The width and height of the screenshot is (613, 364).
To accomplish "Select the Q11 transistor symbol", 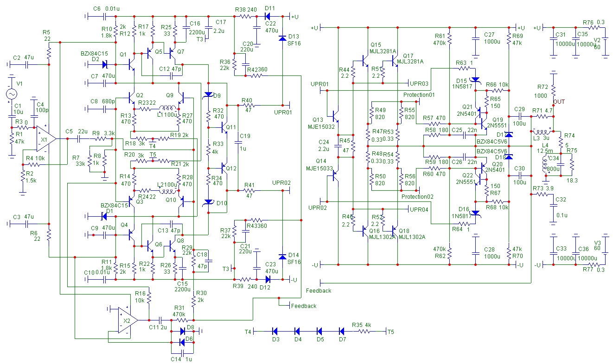I will (x=224, y=127).
